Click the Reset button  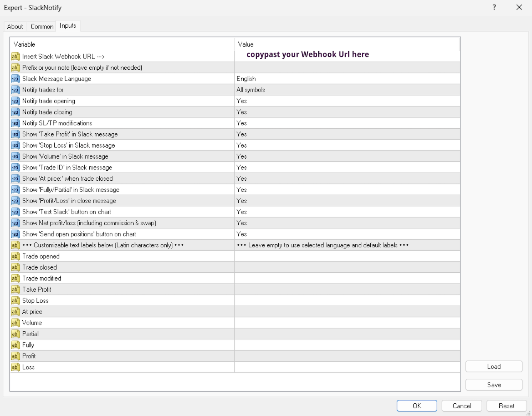click(x=506, y=406)
